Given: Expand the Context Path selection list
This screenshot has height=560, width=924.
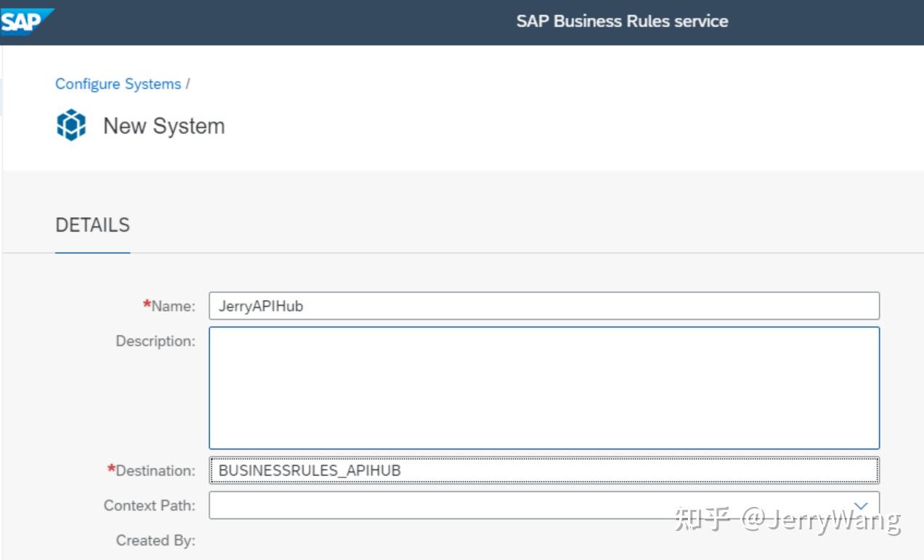Looking at the screenshot, I should [x=860, y=505].
